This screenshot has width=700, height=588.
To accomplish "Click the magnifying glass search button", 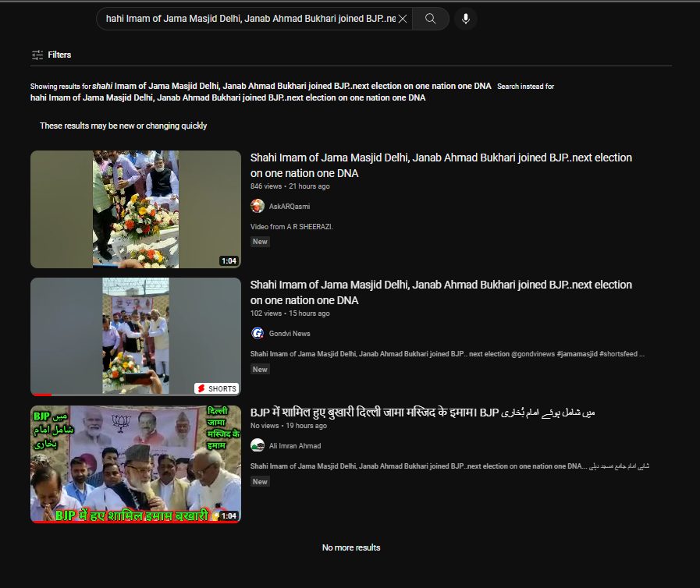I will [431, 19].
